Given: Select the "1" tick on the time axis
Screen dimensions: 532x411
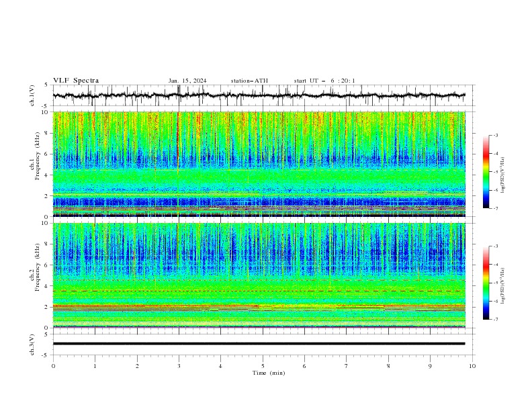Looking at the screenshot, I should tap(95, 366).
